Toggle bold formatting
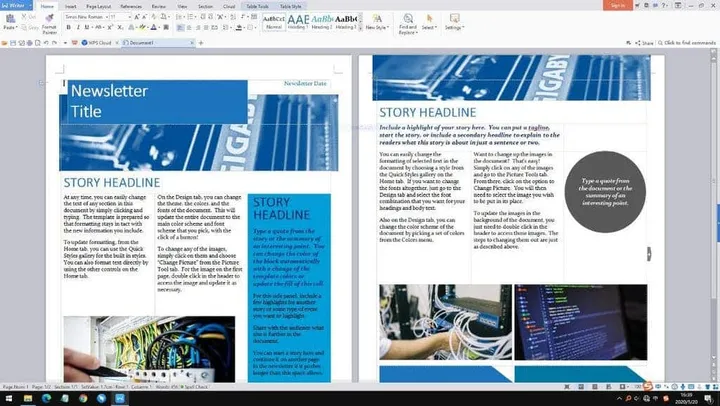 pyautogui.click(x=69, y=29)
